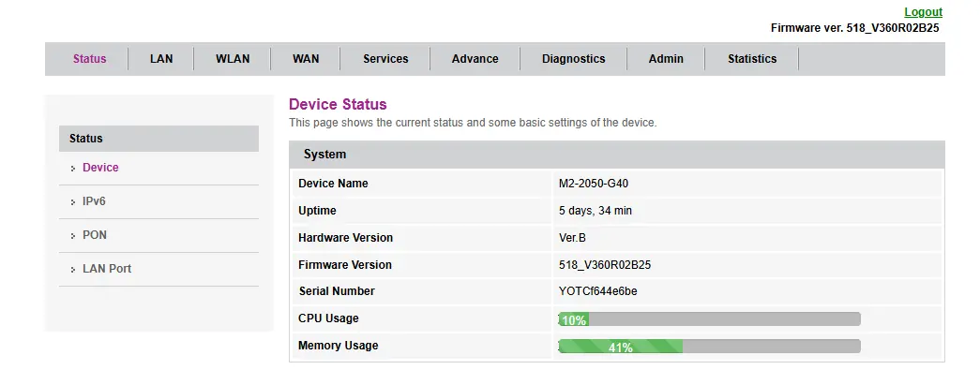Click the arrow bullet beside IPv6
The height and width of the screenshot is (370, 980).
tap(74, 202)
